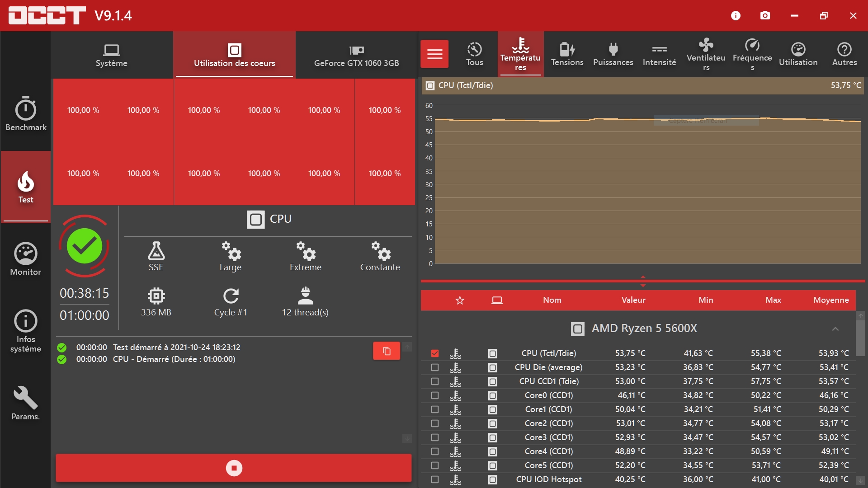868x488 pixels.
Task: Click the log scroll down arrow
Action: coord(407,438)
